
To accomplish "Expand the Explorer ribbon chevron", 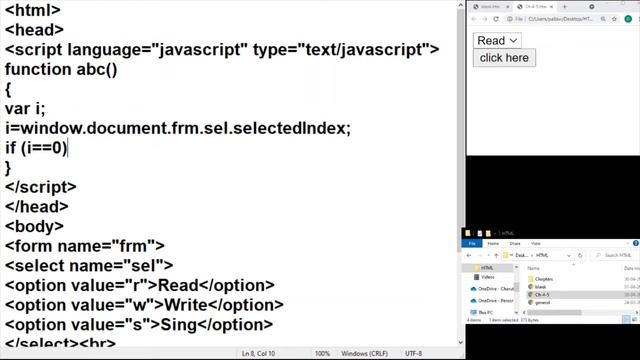I will [628, 243].
